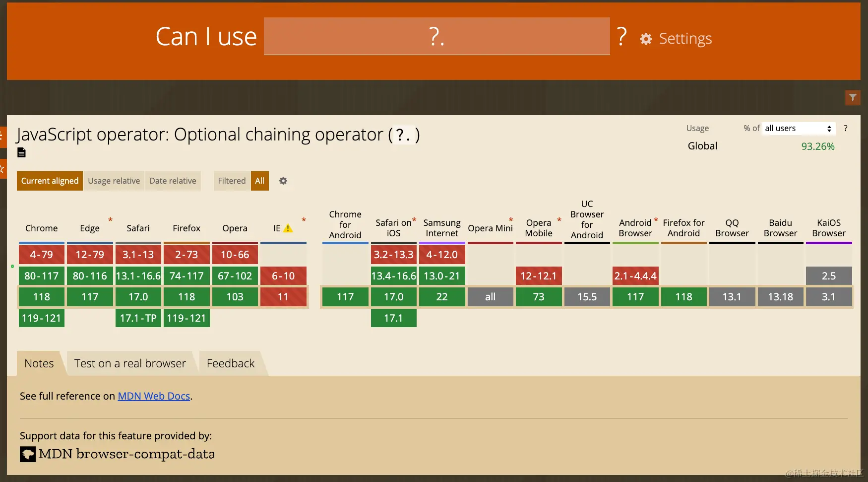Open the Feedback tab
Viewport: 868px width, 482px height.
coord(231,363)
